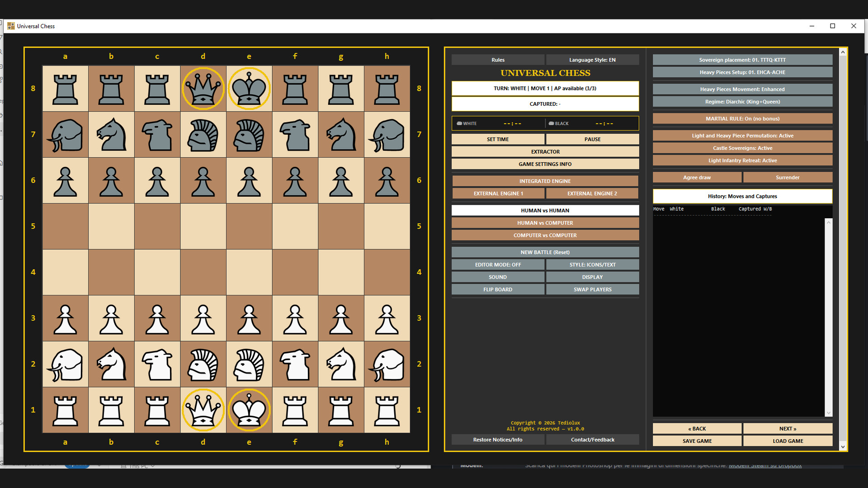Select the white king on e1
Viewport: 868px width, 488px height.
[x=249, y=410]
